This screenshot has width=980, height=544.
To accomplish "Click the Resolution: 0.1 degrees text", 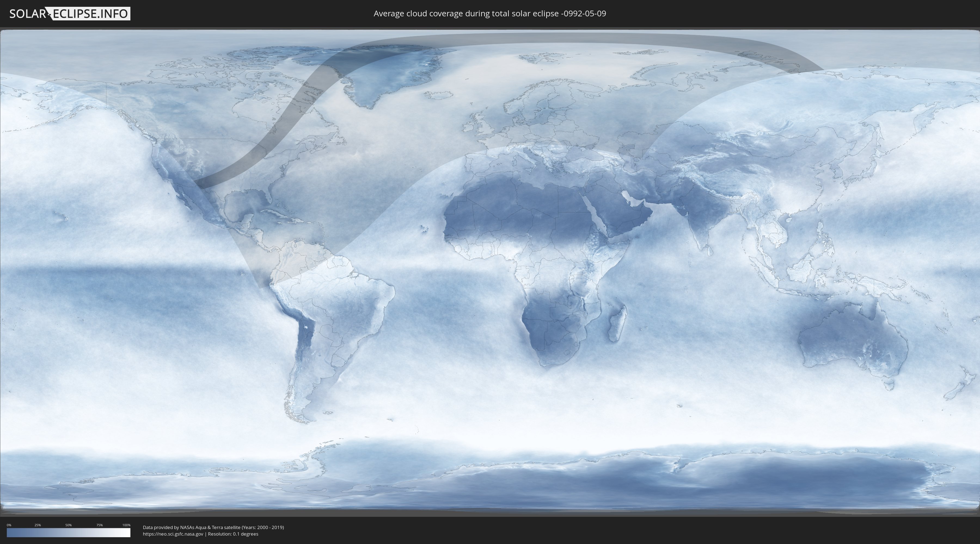I will tap(233, 534).
